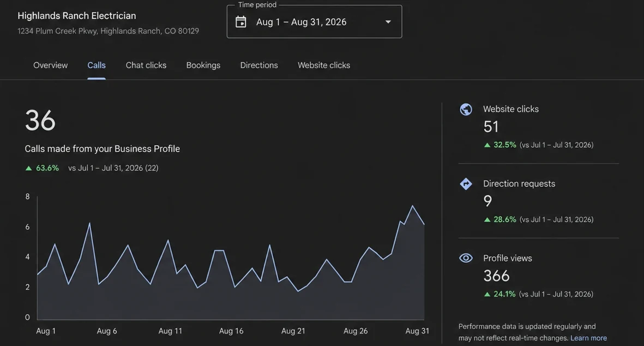Click the Aug 6 axis label

click(x=107, y=331)
